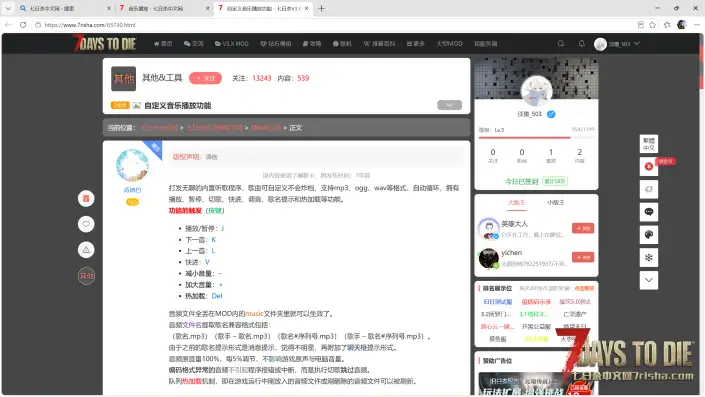This screenshot has width=705, height=397.
Task: Open the 内容 count of 2 in profile card
Action: 580,155
